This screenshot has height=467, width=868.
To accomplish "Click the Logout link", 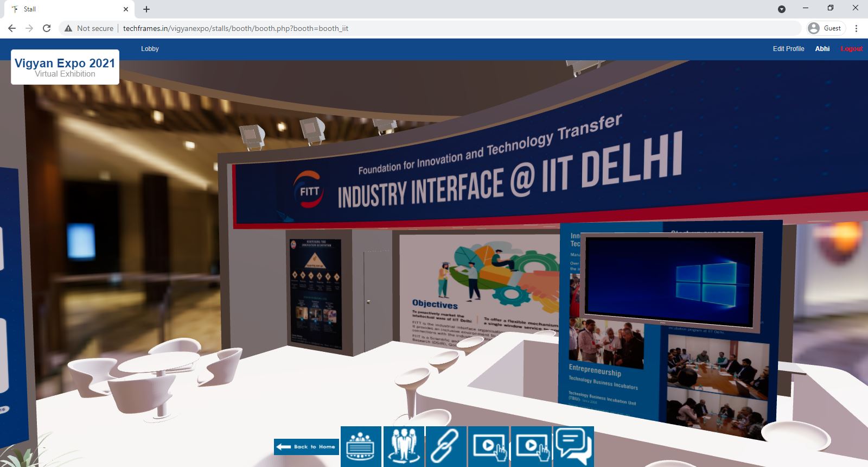I will [851, 49].
